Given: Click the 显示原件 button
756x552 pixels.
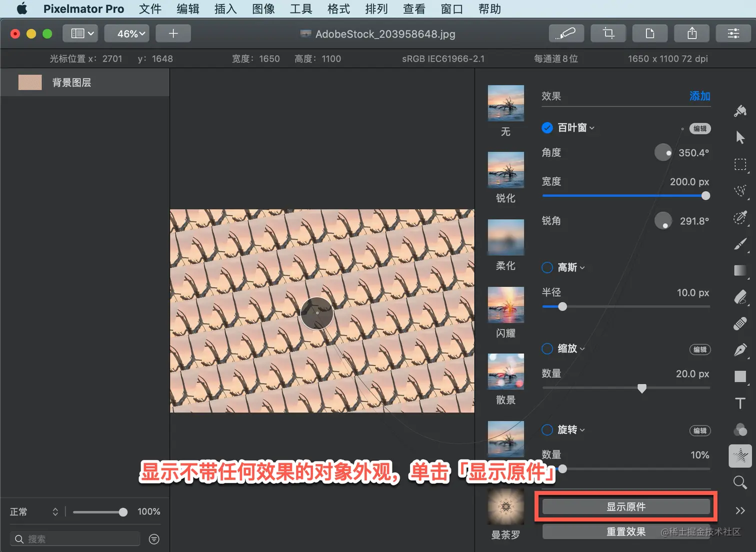Looking at the screenshot, I should coord(626,507).
